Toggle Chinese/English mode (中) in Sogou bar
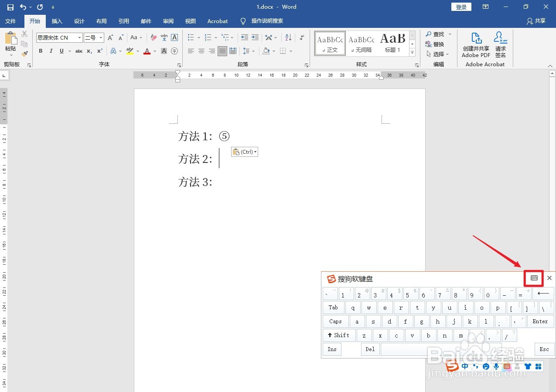 (465, 366)
